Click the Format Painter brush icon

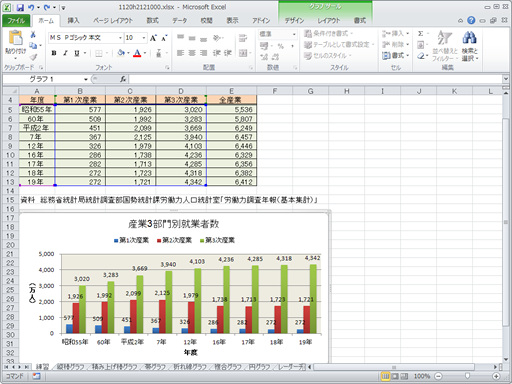(x=33, y=57)
